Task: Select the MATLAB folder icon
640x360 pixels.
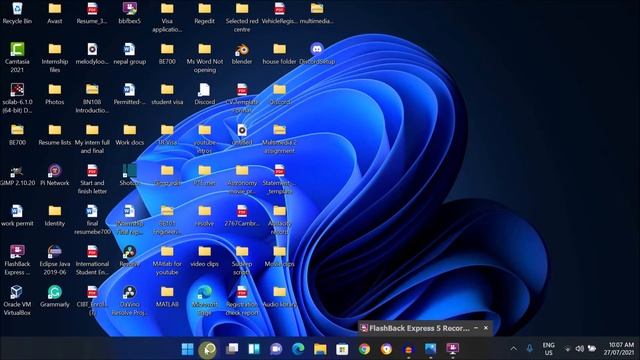Action: pyautogui.click(x=167, y=296)
